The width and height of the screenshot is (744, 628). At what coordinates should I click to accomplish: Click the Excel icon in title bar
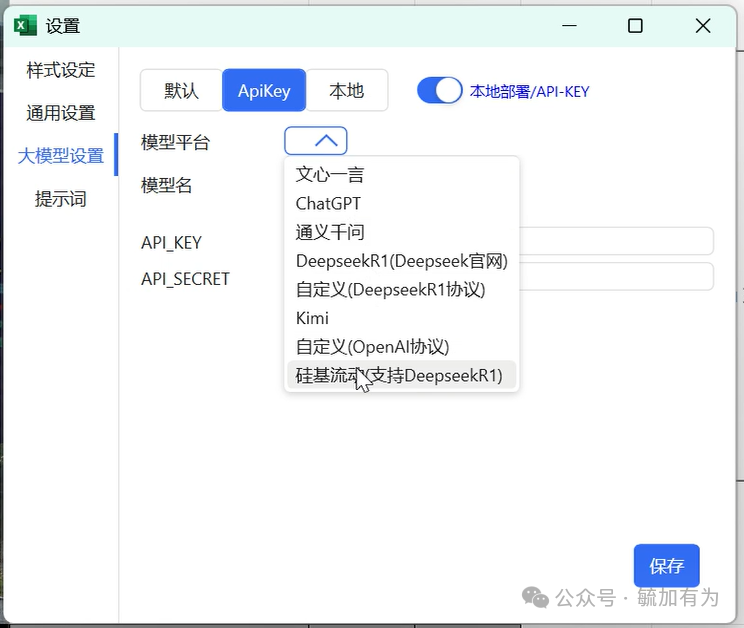click(25, 25)
